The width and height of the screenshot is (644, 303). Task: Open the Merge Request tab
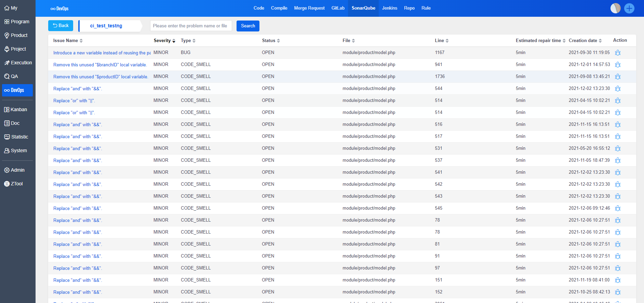click(309, 8)
